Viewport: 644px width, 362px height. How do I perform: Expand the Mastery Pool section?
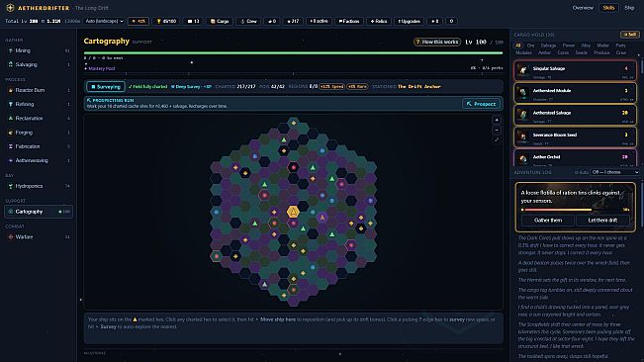click(100, 68)
